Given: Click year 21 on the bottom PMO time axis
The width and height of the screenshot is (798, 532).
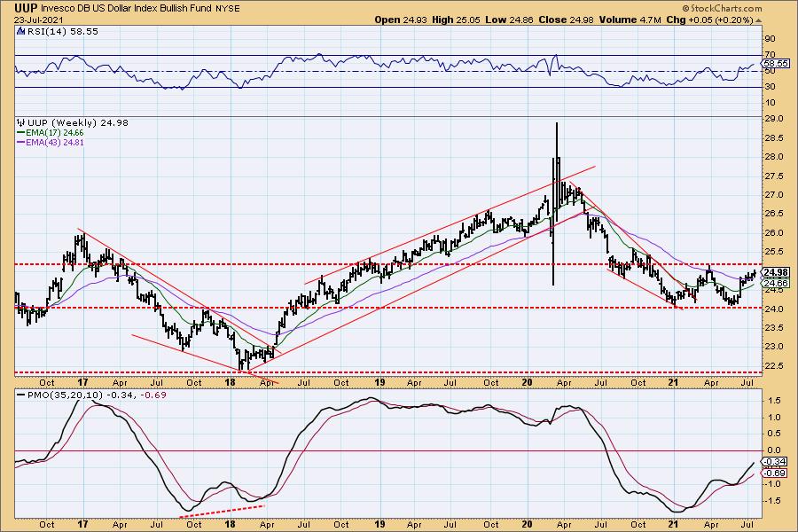Looking at the screenshot, I should (673, 524).
